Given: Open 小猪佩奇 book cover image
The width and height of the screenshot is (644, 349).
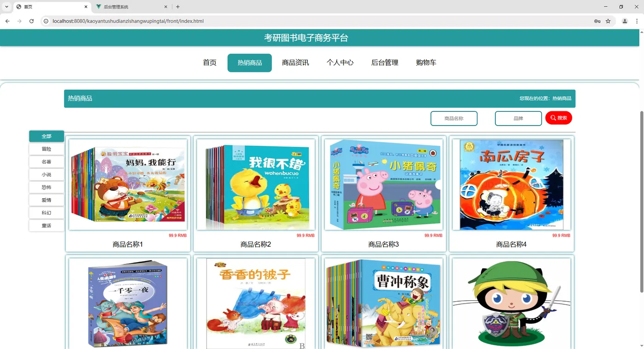Looking at the screenshot, I should pos(384,184).
